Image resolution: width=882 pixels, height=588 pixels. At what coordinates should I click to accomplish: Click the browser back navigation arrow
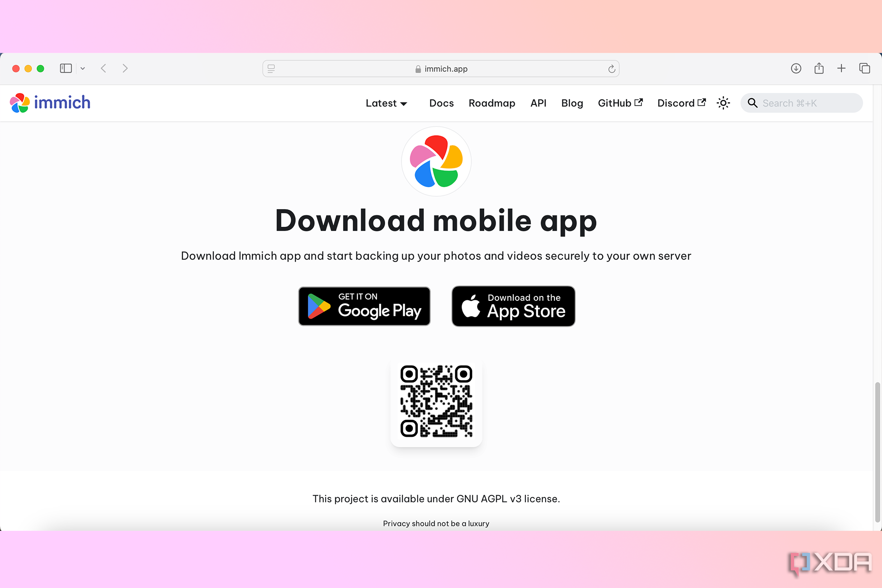coord(104,68)
